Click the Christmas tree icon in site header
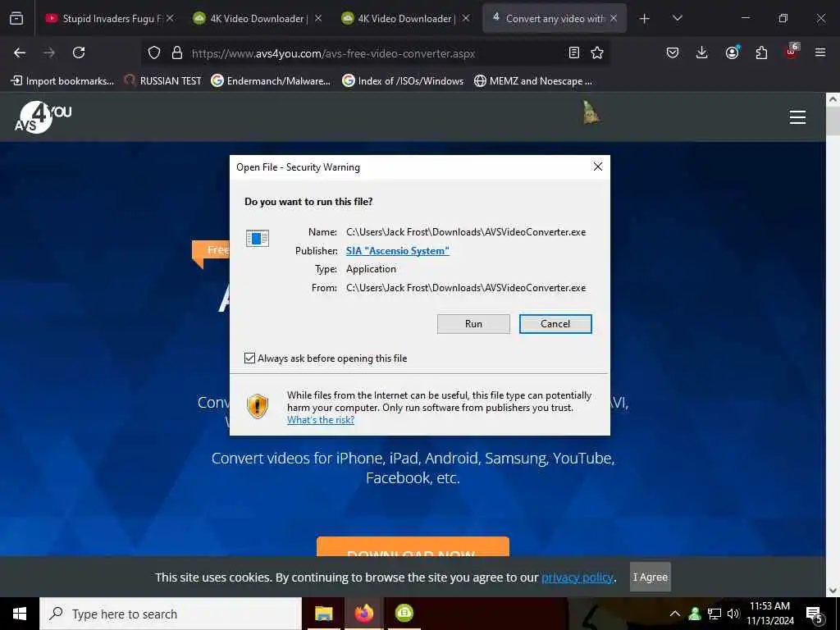 (x=591, y=112)
